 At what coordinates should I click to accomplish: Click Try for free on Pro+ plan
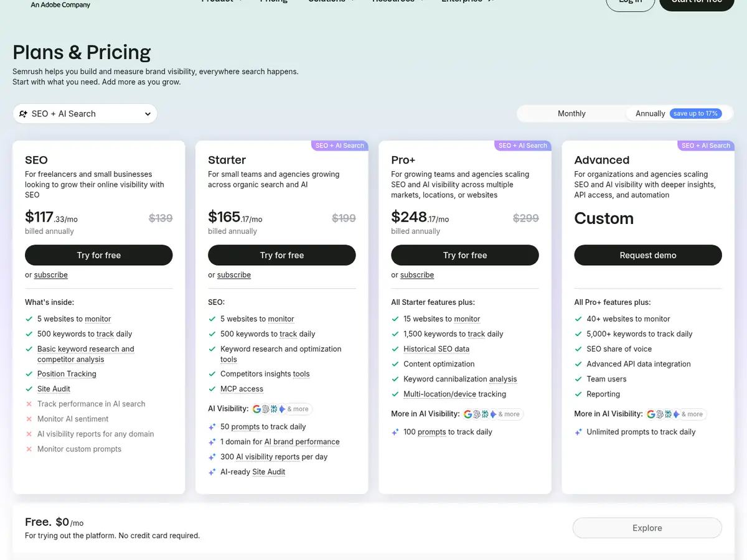click(464, 255)
